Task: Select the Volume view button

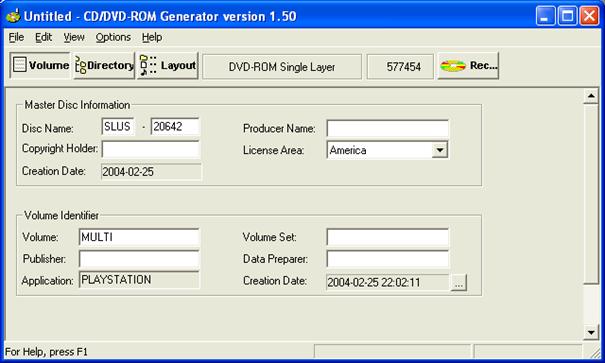Action: [x=40, y=66]
